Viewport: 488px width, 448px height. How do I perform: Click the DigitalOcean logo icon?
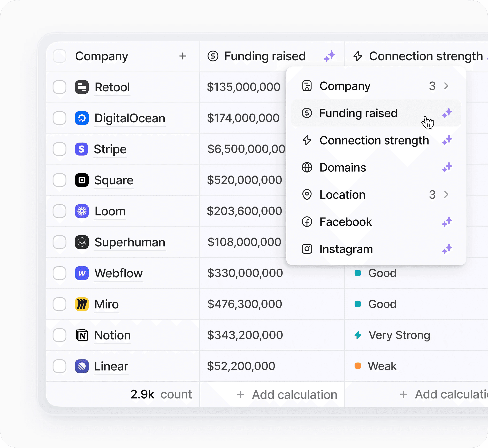(x=82, y=118)
